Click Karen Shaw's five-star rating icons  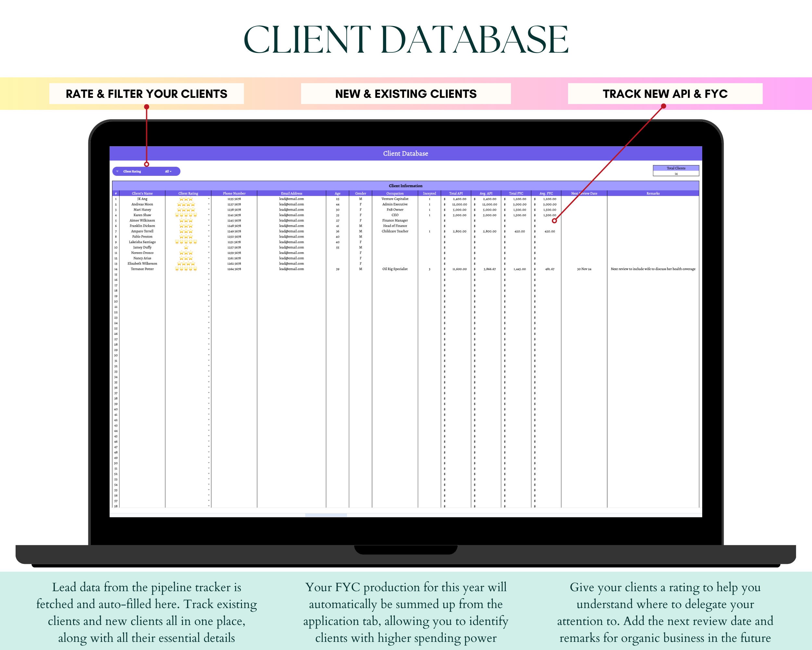(x=186, y=215)
